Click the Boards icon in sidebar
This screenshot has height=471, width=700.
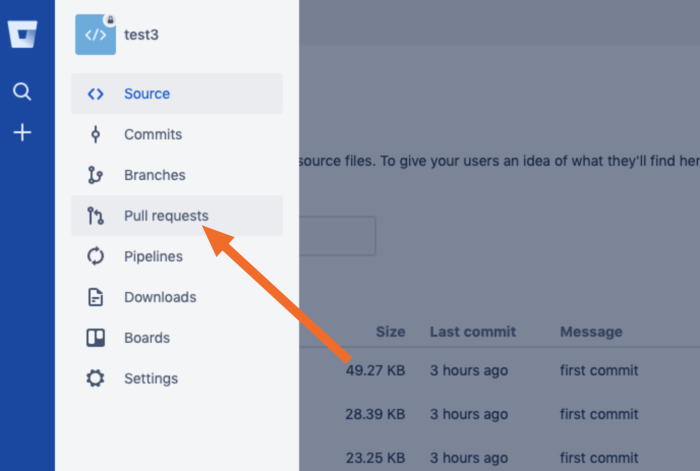[x=95, y=338]
